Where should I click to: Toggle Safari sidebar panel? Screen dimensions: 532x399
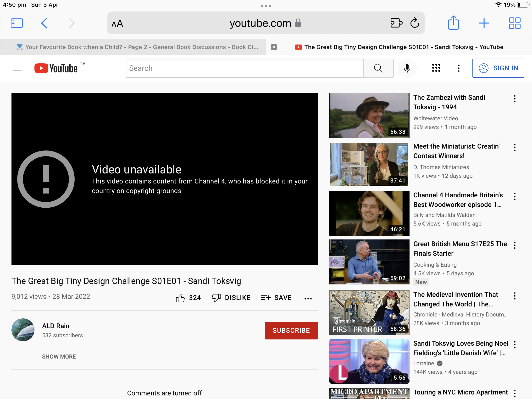[17, 23]
